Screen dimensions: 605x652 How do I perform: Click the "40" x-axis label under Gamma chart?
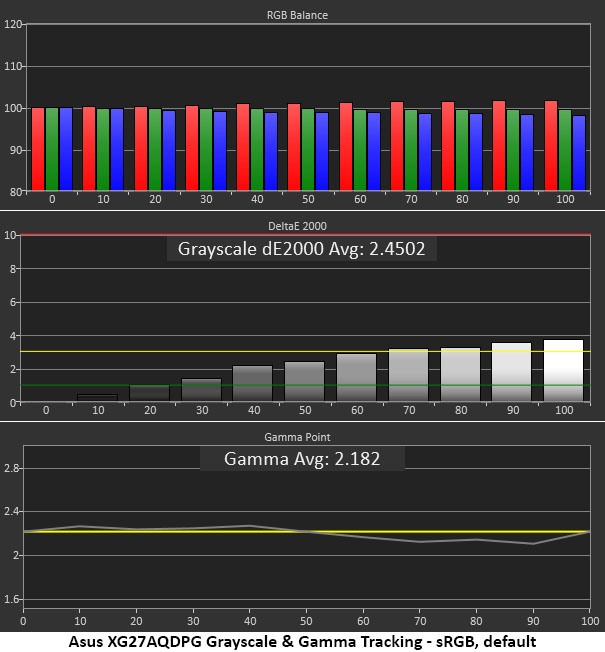249,621
